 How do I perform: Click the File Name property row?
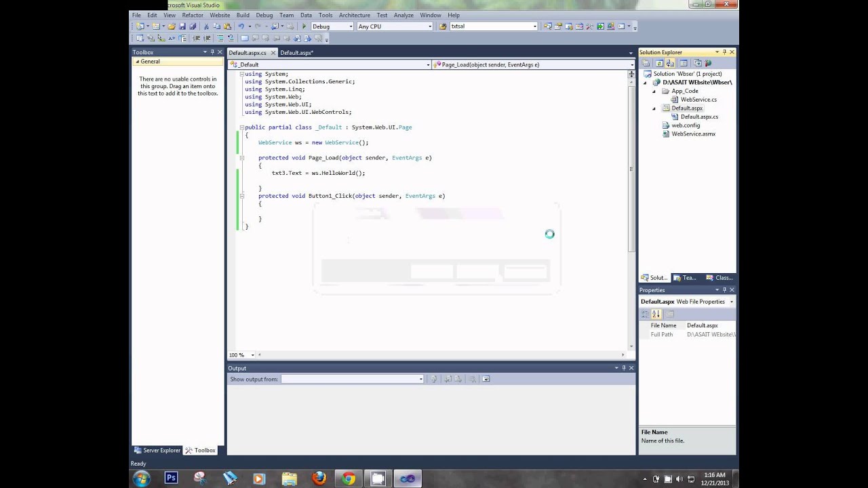tap(688, 326)
